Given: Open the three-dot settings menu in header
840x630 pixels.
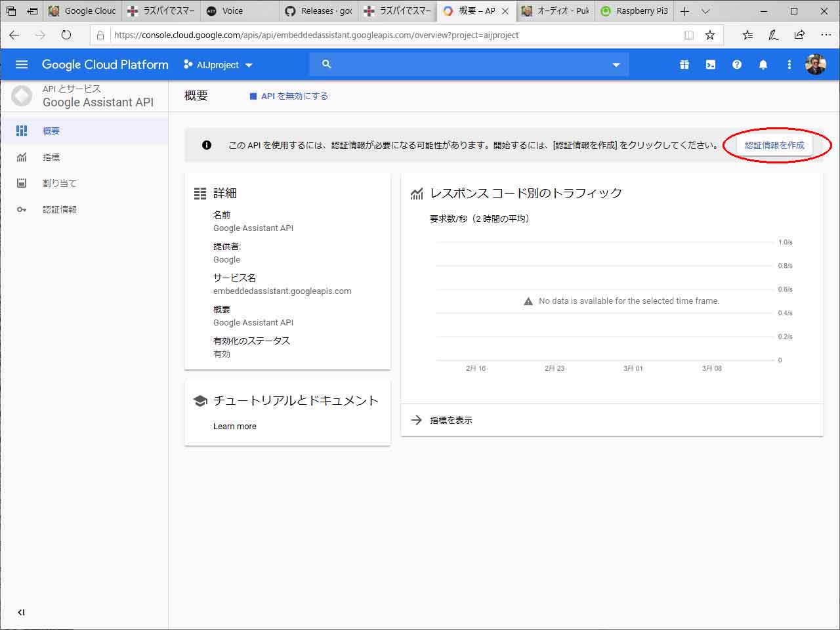Looking at the screenshot, I should coord(789,64).
